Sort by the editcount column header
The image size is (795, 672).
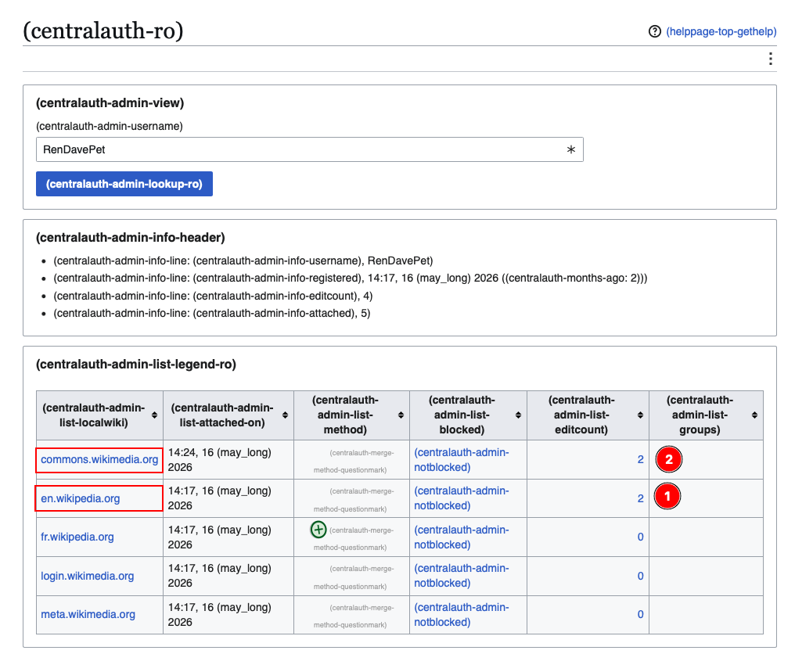(588, 415)
